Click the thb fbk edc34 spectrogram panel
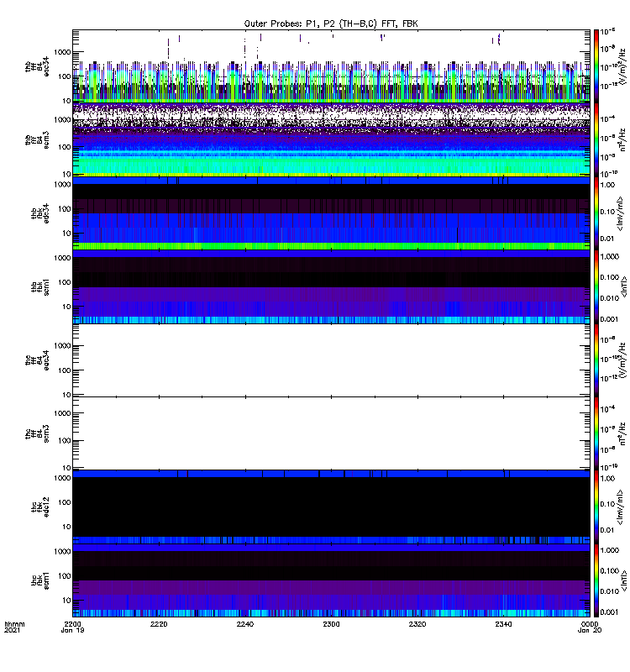 click(331, 213)
